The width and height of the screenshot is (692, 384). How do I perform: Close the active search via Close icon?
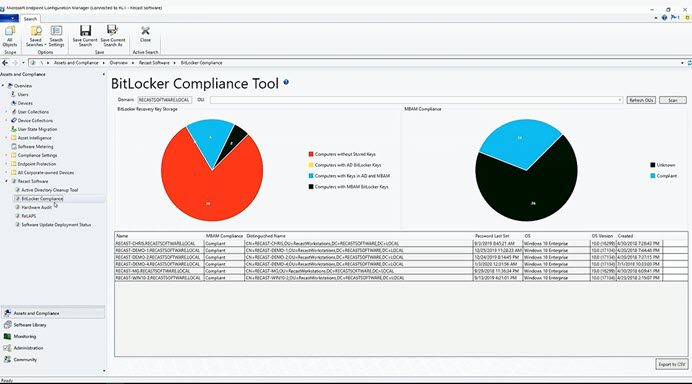coord(145,34)
